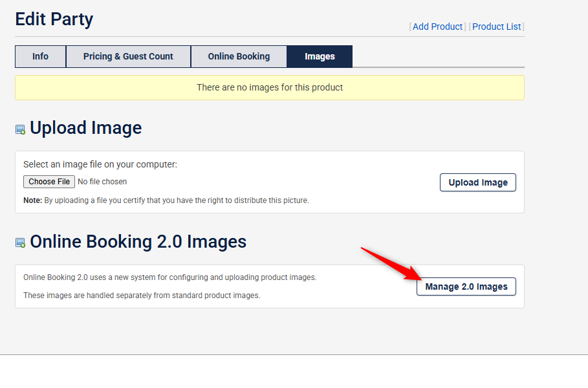Follow the Product List link
Screen dimensions: 588x388
pos(496,27)
